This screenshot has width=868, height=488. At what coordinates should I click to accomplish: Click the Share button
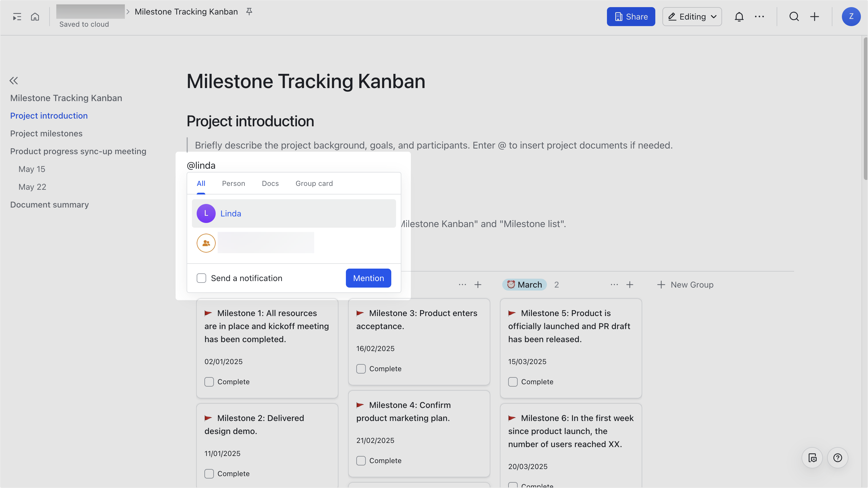[631, 17]
